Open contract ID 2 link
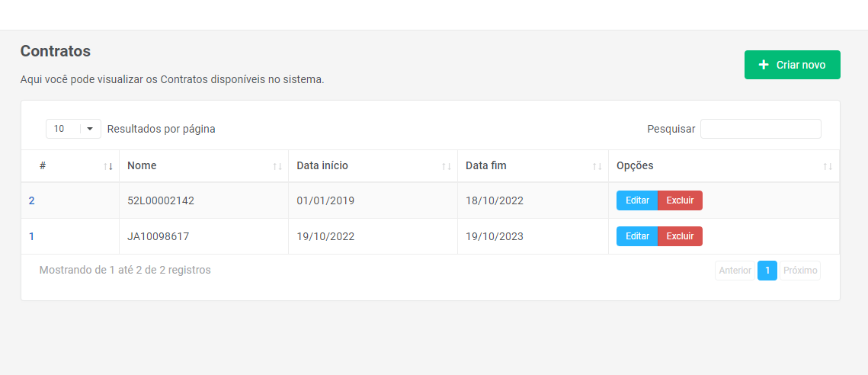868x375 pixels. tap(32, 200)
